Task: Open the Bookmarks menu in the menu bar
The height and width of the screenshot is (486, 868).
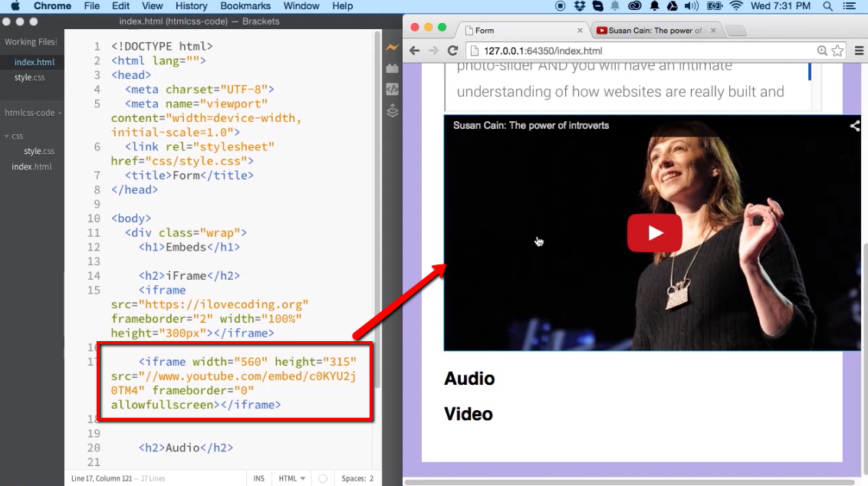Action: [245, 6]
